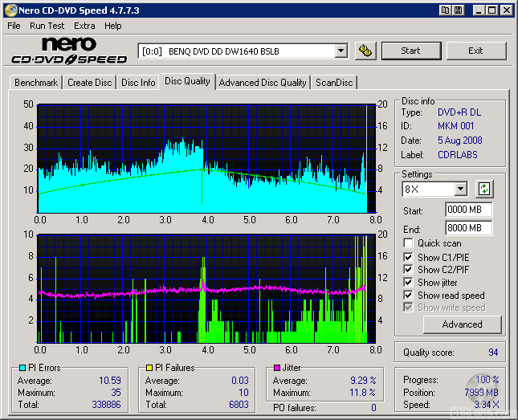Click the green refresh icon beside speed
The image size is (518, 420).
point(483,190)
